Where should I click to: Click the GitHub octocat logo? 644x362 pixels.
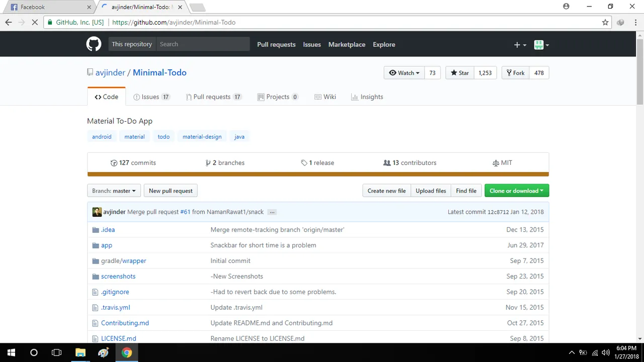click(x=94, y=44)
